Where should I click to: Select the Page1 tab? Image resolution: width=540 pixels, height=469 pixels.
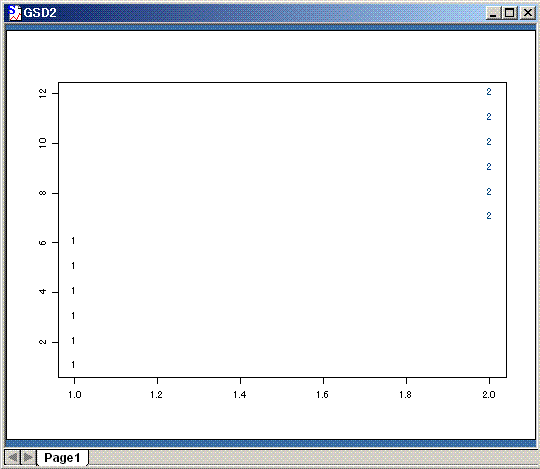[x=62, y=458]
